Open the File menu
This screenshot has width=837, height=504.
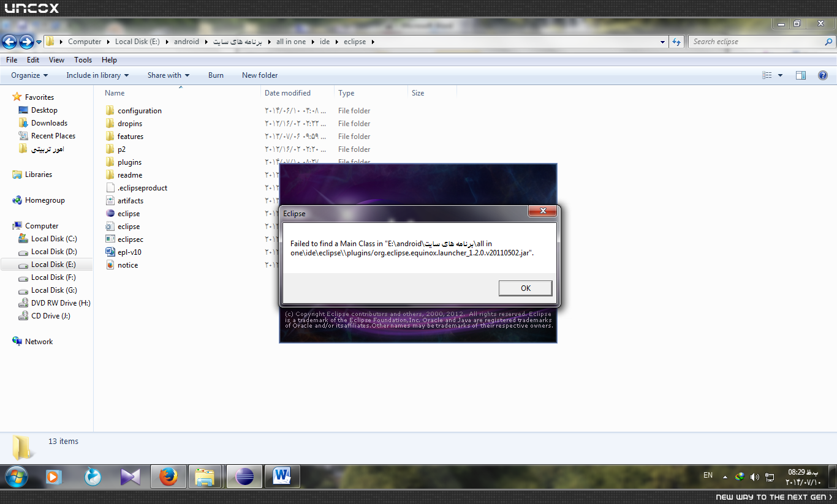tap(12, 60)
